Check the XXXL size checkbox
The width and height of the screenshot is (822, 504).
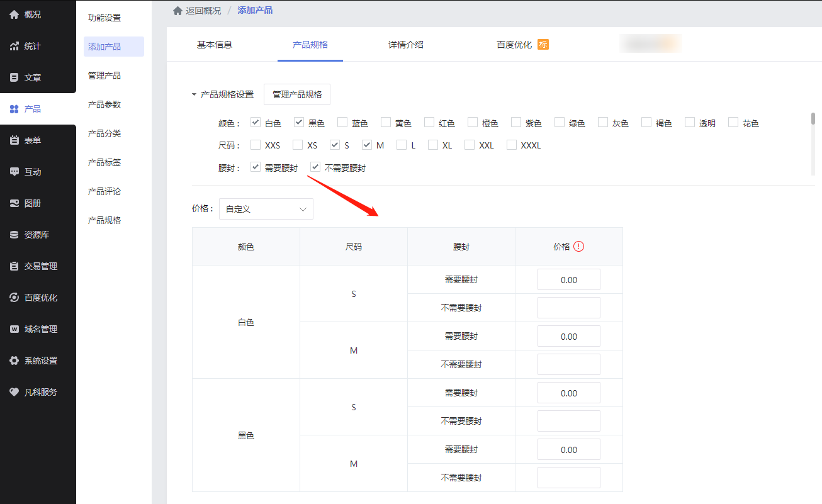[512, 145]
